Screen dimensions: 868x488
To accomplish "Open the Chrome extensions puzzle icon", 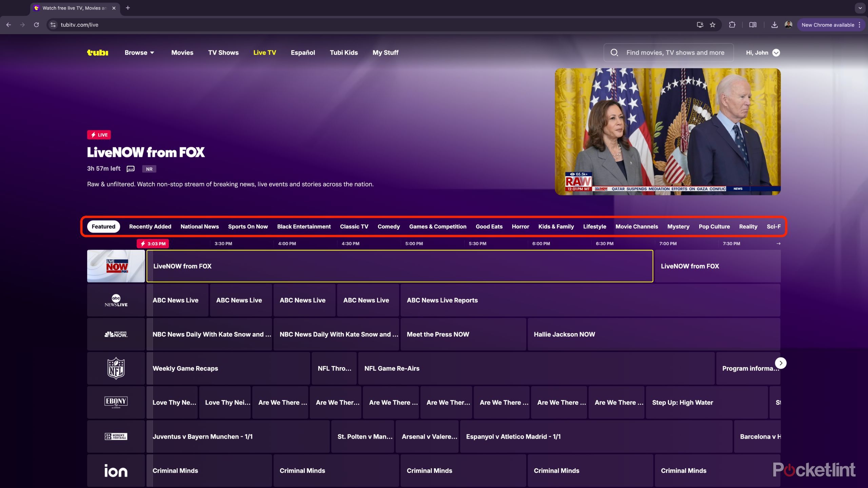I will [x=732, y=24].
